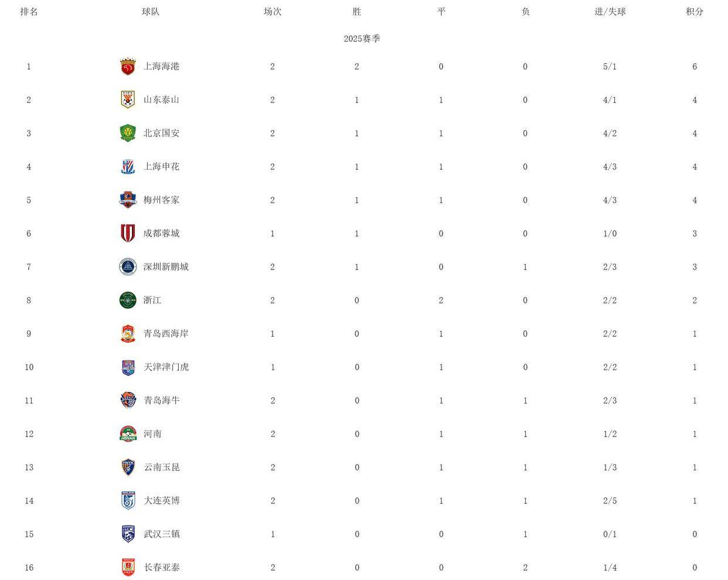The image size is (728, 580).
Task: Open the 北京国安 green badge
Action: pyautogui.click(x=128, y=133)
